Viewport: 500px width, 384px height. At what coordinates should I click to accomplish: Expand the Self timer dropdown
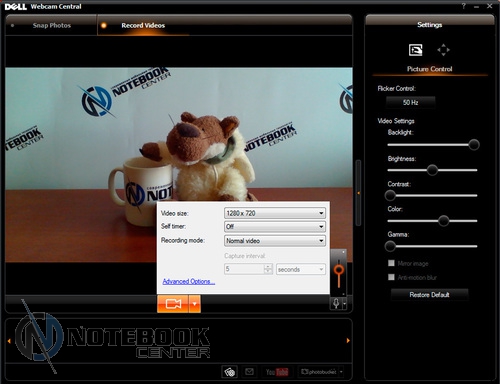(275, 227)
